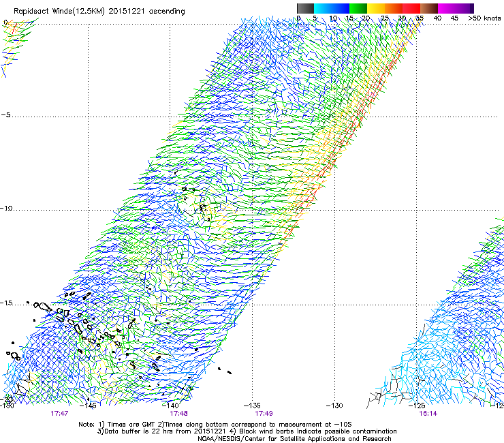Viewport: 504px width, 443px height.
Task: Click the note line starting 'Note: 1) Times are GMT'
Action: click(x=215, y=425)
